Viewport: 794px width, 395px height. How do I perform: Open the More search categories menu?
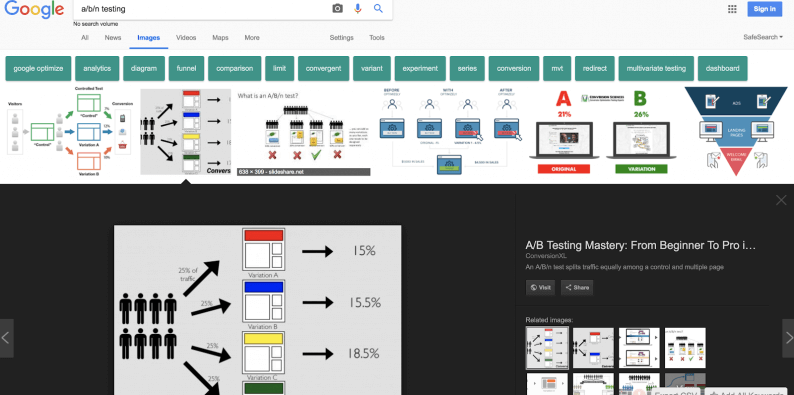click(252, 37)
